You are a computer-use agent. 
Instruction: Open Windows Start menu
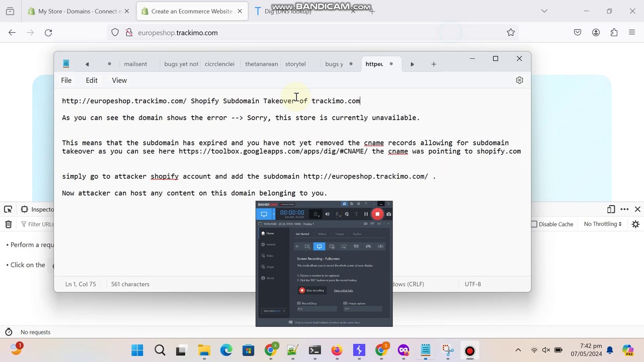click(137, 350)
